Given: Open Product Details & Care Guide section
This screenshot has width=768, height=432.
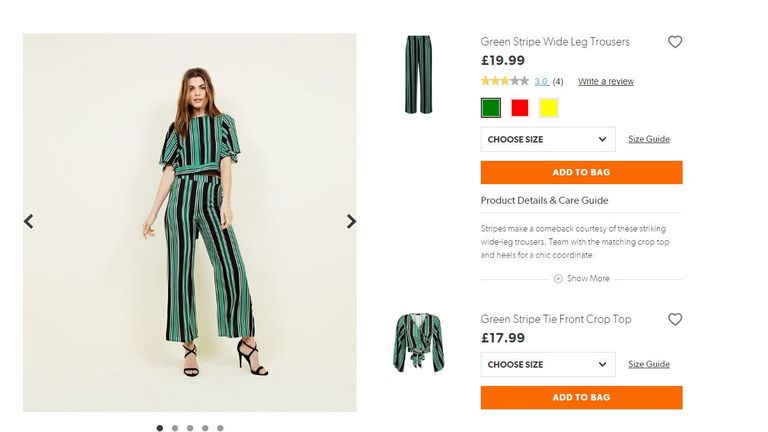Looking at the screenshot, I should click(544, 201).
